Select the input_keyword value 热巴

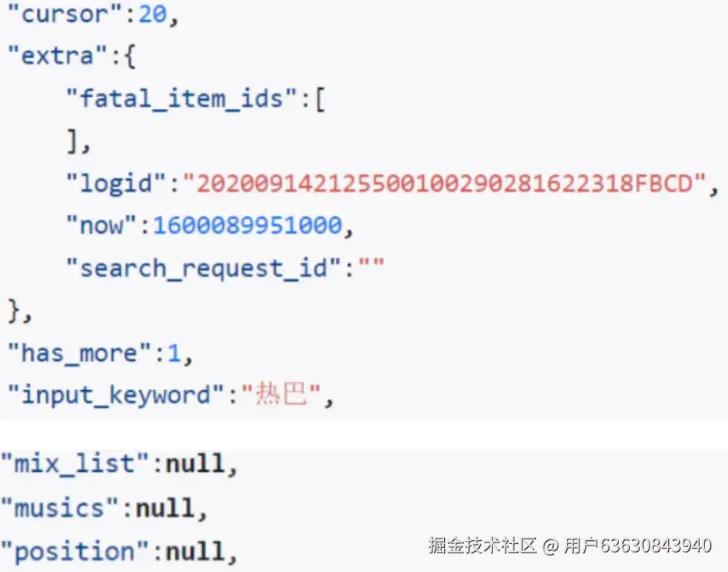[x=282, y=394]
